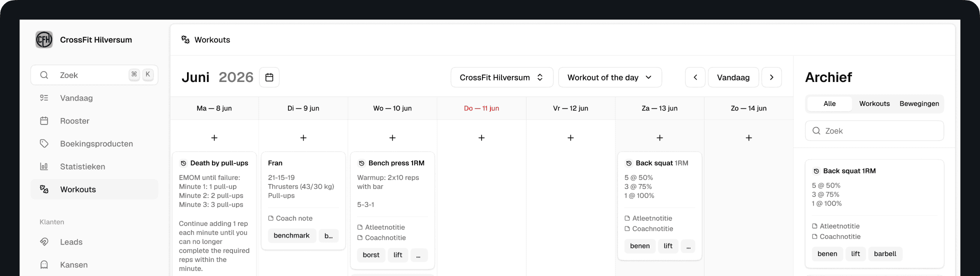Click lift tag on calendar Back squat
Viewport: 980px width, 276px height.
pyautogui.click(x=668, y=246)
